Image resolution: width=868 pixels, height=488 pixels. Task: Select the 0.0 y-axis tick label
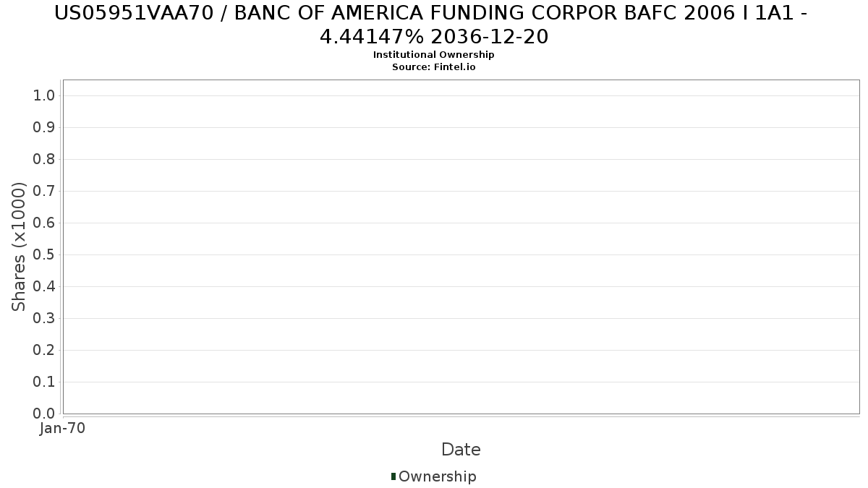pos(44,414)
